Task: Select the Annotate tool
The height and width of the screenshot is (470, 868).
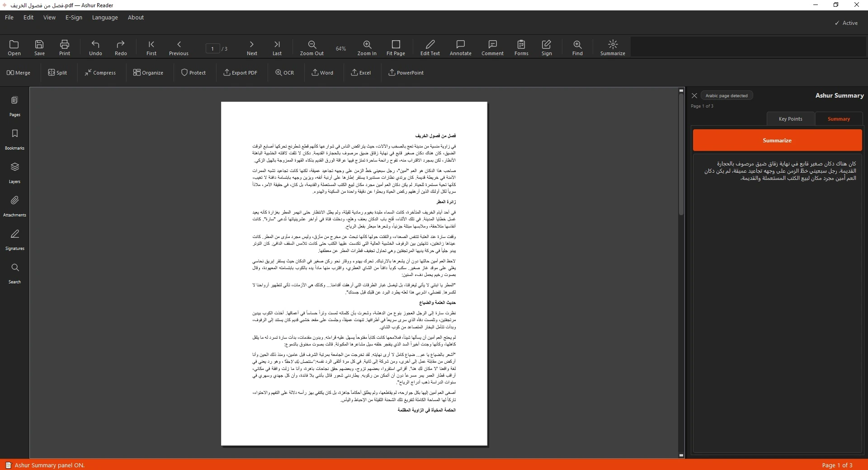Action: 461,47
